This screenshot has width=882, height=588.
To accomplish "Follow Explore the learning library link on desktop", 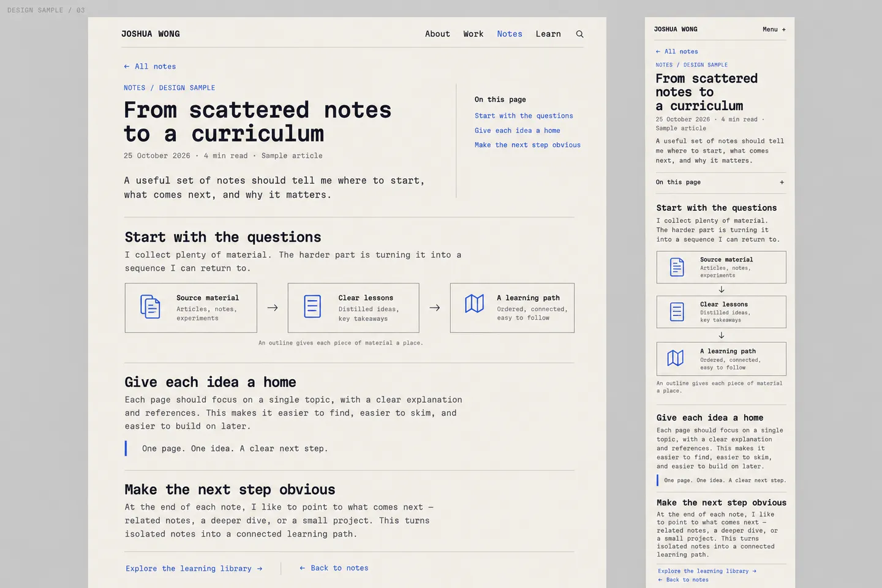I will pyautogui.click(x=194, y=568).
